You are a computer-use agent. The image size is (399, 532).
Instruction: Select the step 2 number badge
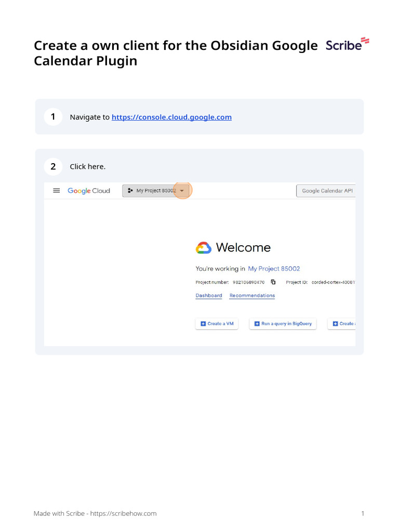[x=53, y=167]
